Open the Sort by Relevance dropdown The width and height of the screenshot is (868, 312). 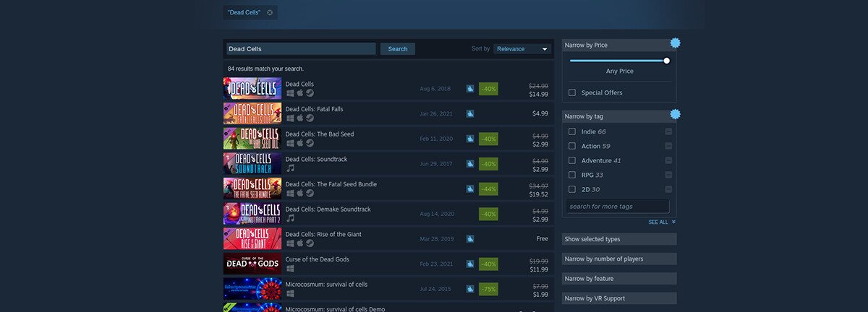tap(523, 48)
